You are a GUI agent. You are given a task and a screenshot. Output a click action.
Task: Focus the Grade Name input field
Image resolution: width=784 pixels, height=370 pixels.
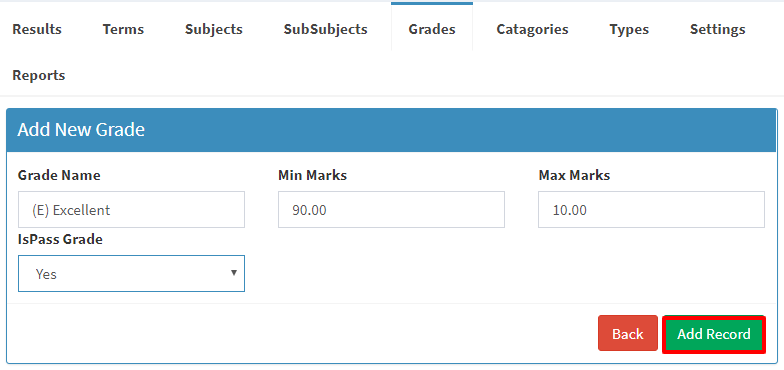132,210
